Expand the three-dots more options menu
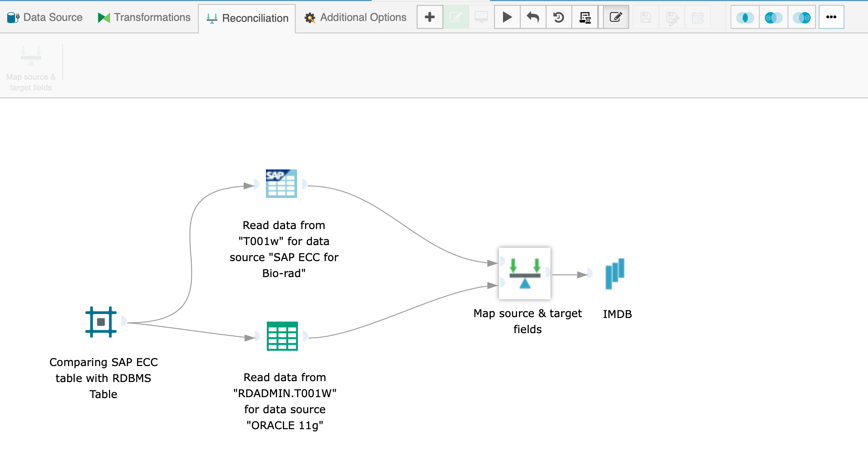 (x=831, y=17)
